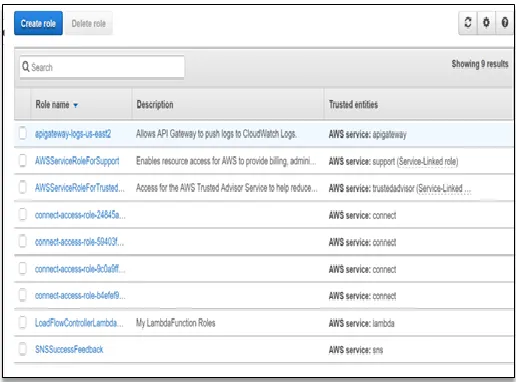516x382 pixels.
Task: Click the Delete role button
Action: tap(89, 23)
